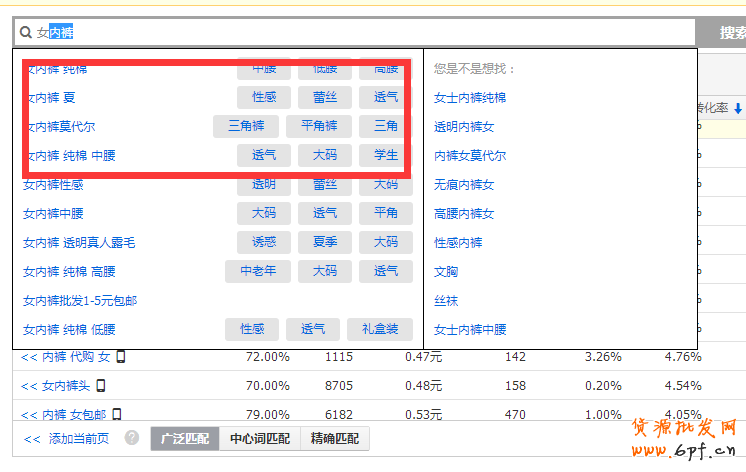Open the related search link 透明内裤女
746x472 pixels.
click(464, 127)
